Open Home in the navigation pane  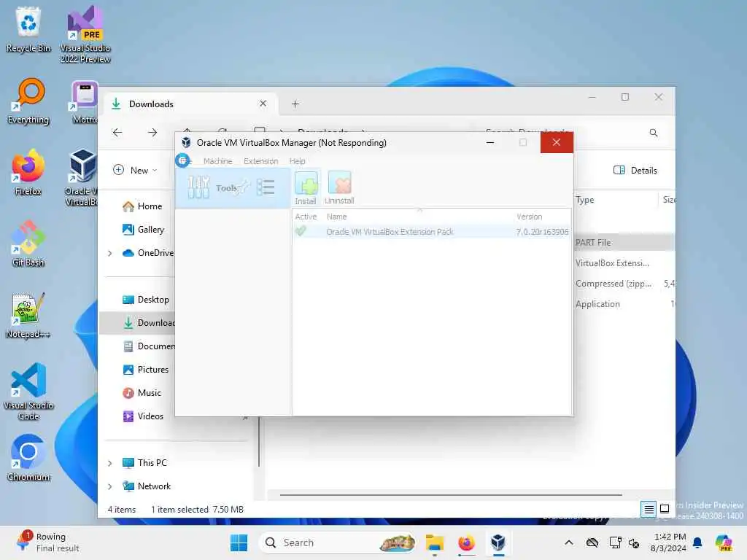142,206
